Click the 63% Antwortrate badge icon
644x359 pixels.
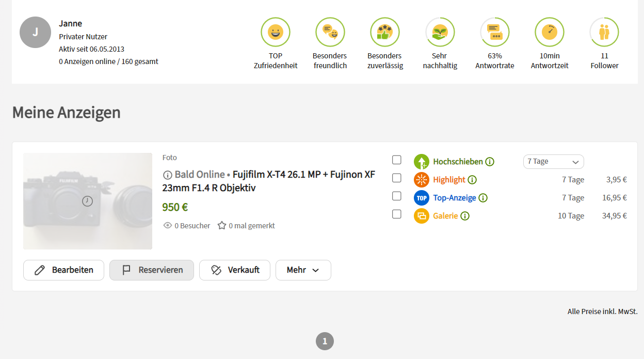tap(495, 32)
